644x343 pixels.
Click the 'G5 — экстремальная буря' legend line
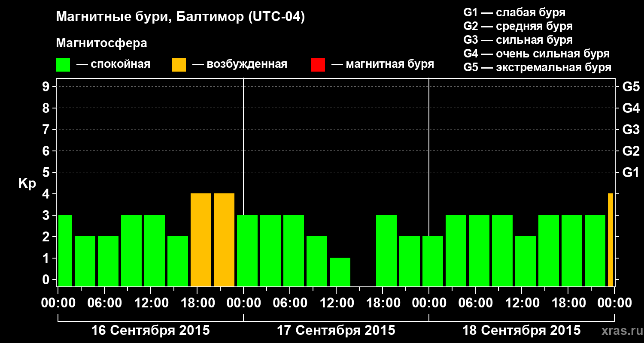point(538,67)
